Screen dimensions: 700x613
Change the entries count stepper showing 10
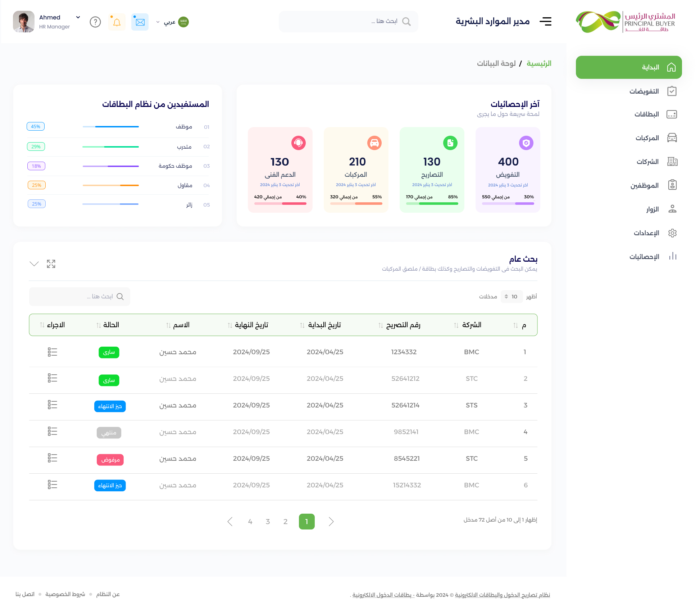tap(512, 297)
